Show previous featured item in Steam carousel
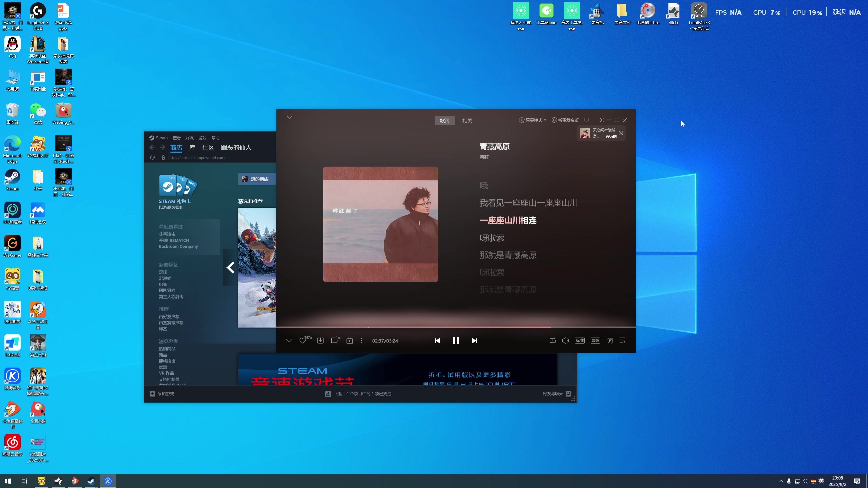This screenshot has width=868, height=488. (230, 268)
